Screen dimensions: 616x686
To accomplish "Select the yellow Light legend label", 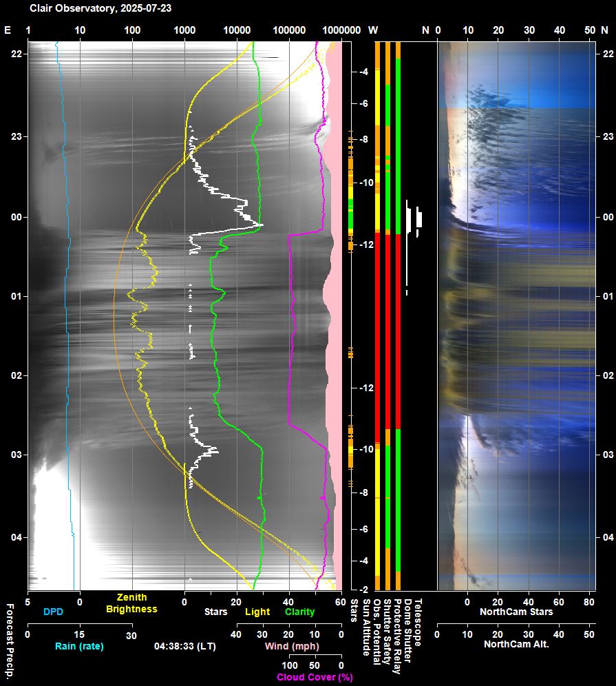I will point(257,612).
